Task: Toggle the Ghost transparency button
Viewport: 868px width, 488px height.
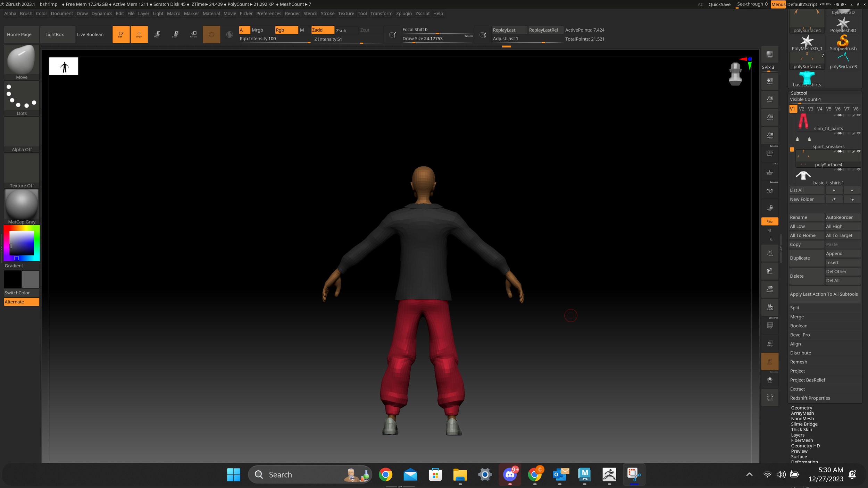Action: [x=769, y=361]
